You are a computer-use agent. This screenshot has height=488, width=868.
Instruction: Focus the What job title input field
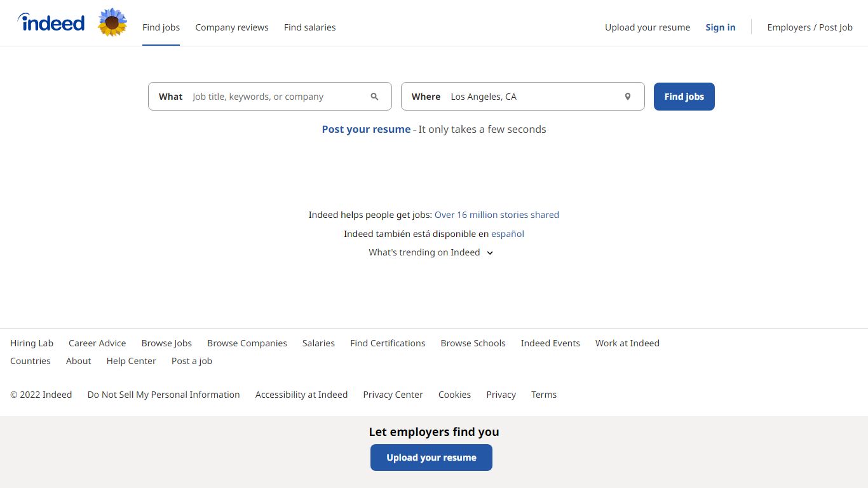pos(270,97)
